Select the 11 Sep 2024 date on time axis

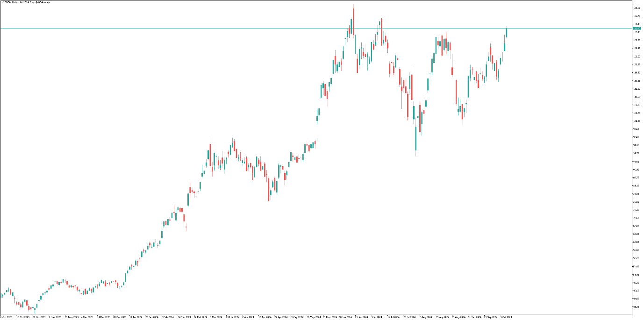[x=474, y=317]
